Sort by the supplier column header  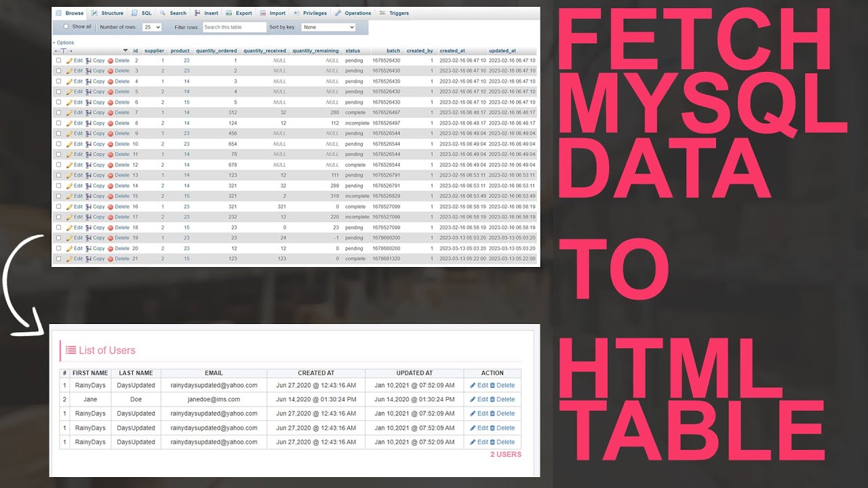[154, 51]
